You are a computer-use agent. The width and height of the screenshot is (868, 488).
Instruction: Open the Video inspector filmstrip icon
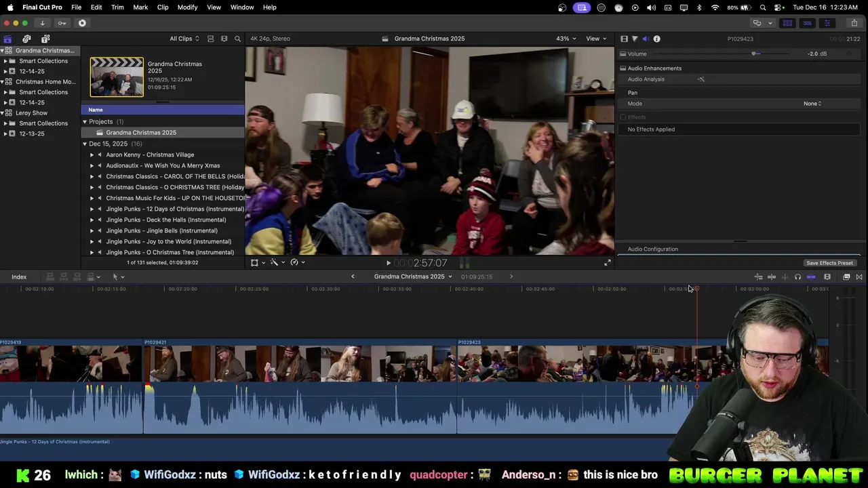[x=624, y=39]
